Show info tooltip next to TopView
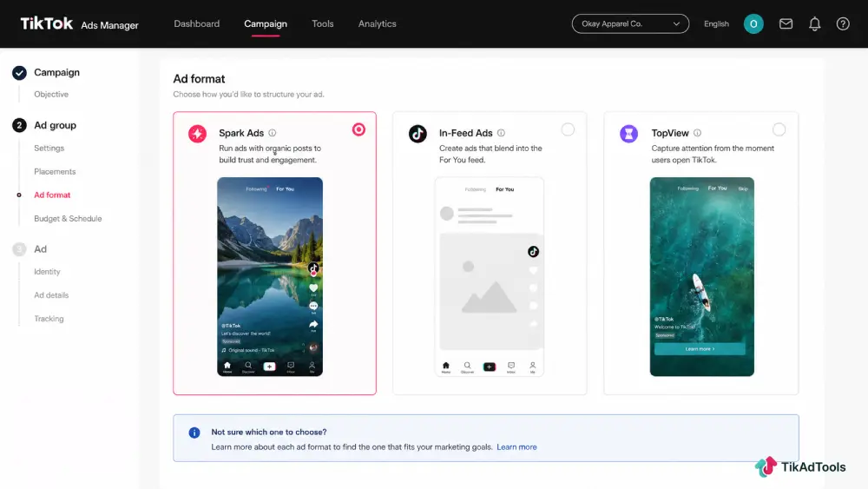868x489 pixels. click(698, 133)
